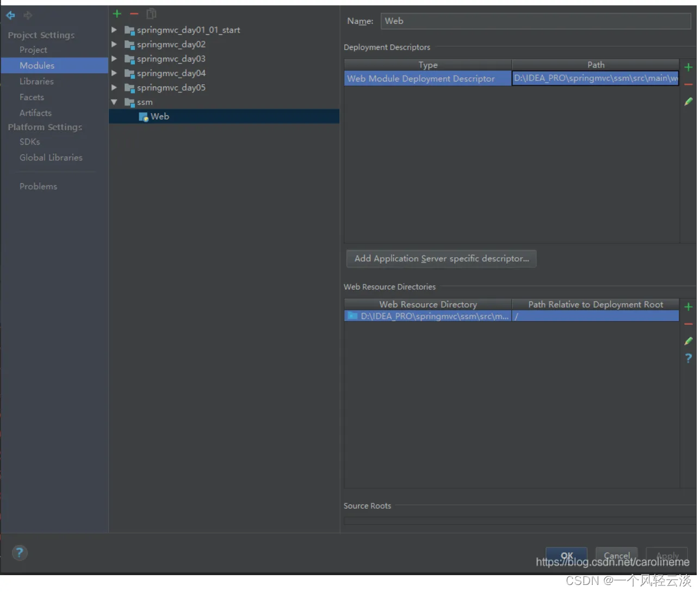Click the Name input field
Image resolution: width=700 pixels, height=592 pixels.
pos(536,21)
